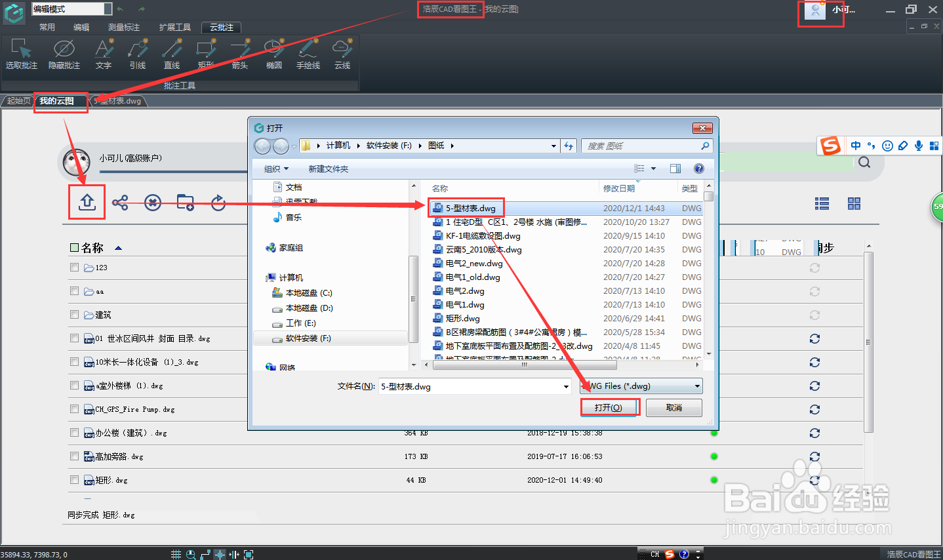Click 新建文件夹 in the dialog
The height and width of the screenshot is (560, 943).
click(329, 169)
